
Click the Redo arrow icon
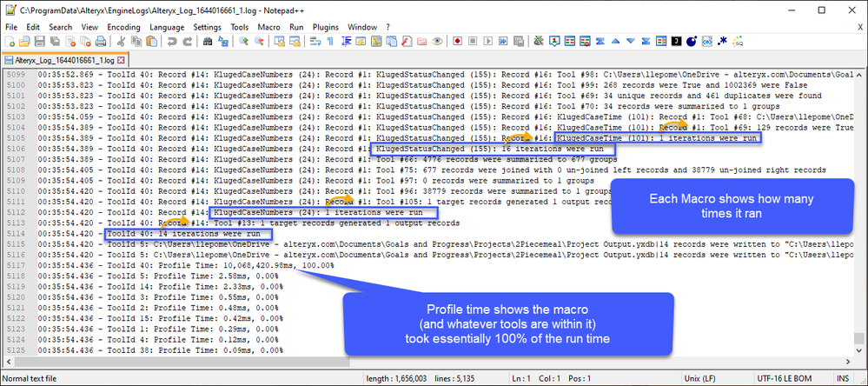point(187,41)
